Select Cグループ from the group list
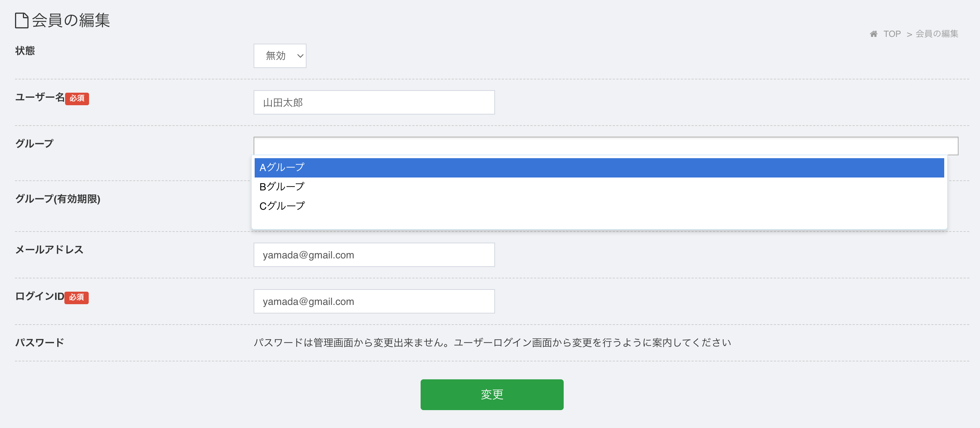This screenshot has height=428, width=980. 599,206
